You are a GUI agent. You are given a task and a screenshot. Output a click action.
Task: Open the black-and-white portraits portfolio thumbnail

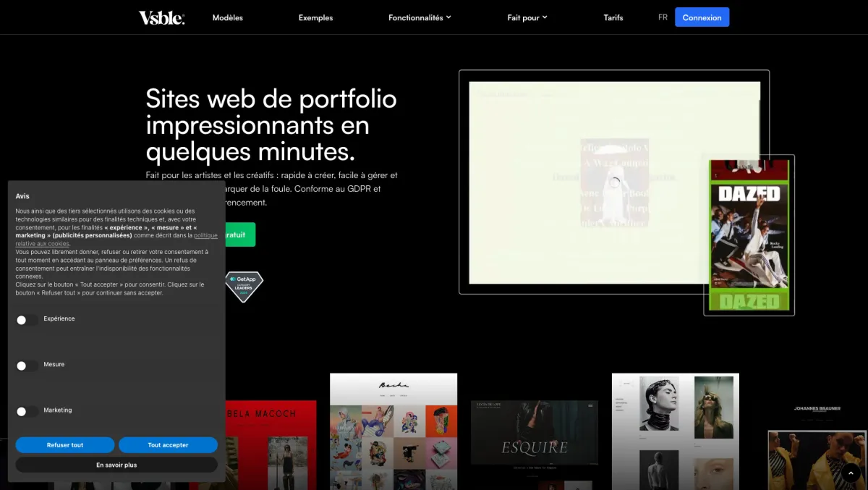pos(676,431)
